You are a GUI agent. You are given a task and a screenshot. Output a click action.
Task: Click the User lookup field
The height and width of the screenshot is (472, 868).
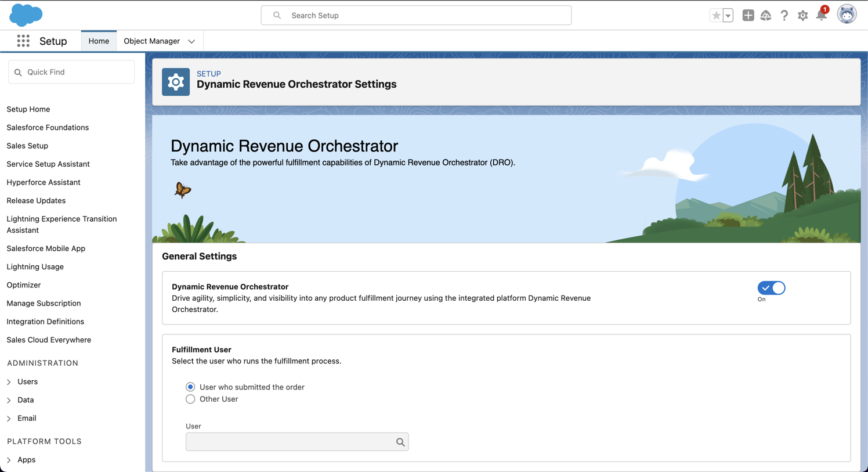coord(297,442)
